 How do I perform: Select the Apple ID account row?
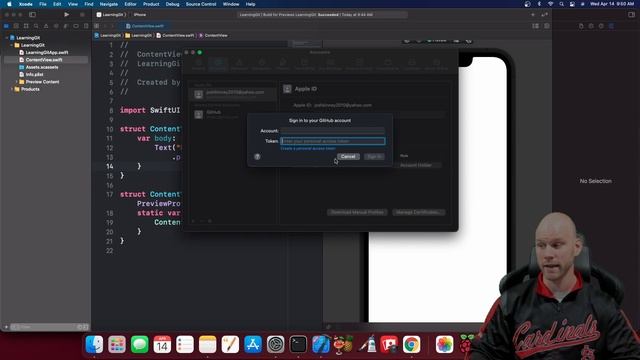coord(233,94)
